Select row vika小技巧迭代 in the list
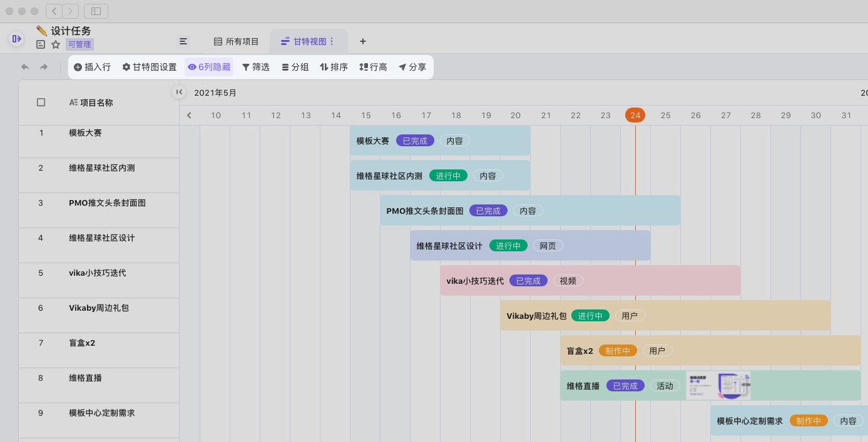 click(99, 281)
